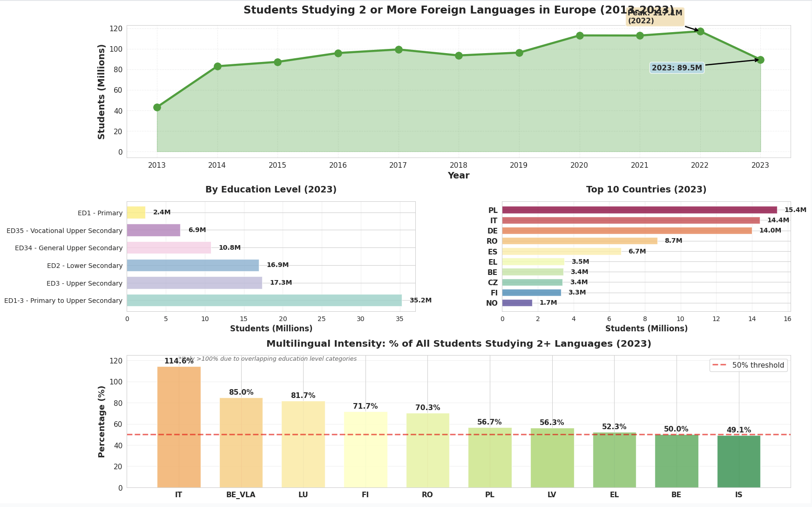Click the ED1-3 Primary to Upper Secondary bar
This screenshot has width=812, height=507.
pos(264,301)
